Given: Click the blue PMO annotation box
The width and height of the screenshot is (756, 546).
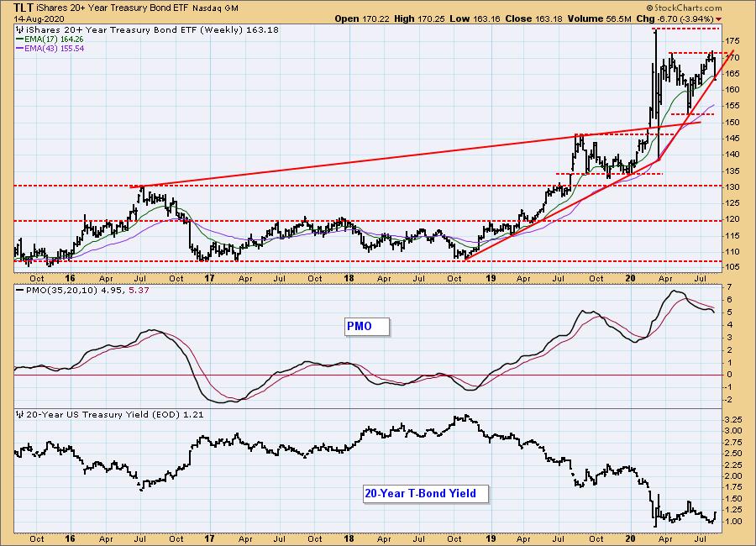Looking at the screenshot, I should (367, 327).
